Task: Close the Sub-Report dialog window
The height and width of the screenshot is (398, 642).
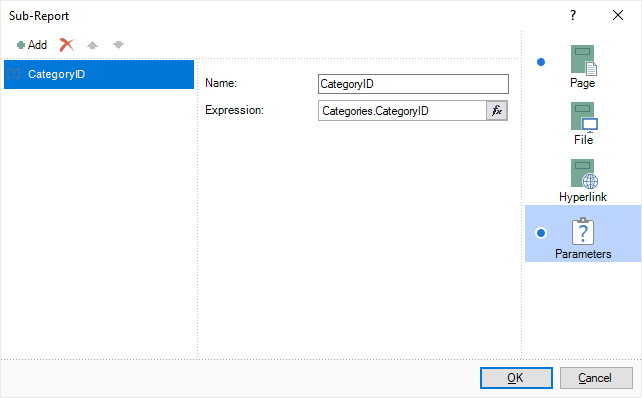Action: pos(618,16)
